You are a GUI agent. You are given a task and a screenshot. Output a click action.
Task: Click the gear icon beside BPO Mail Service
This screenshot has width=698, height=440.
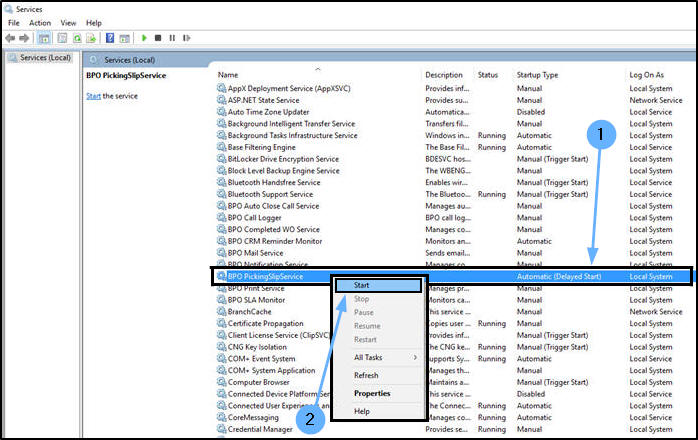[x=221, y=253]
